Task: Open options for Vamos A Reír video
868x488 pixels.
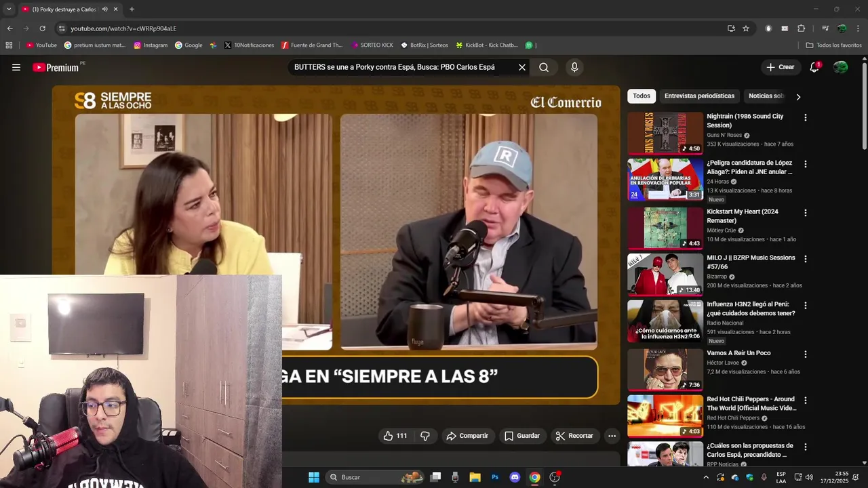Action: click(x=806, y=354)
